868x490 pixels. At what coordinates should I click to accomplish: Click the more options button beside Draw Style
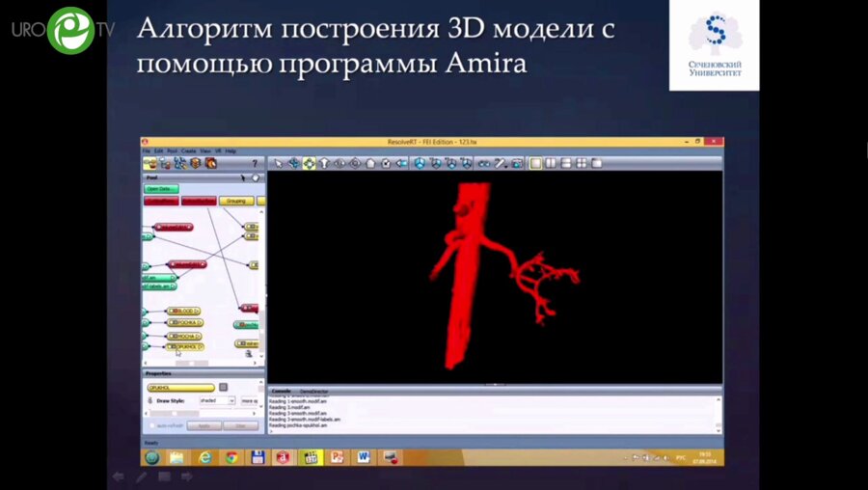[x=249, y=400]
